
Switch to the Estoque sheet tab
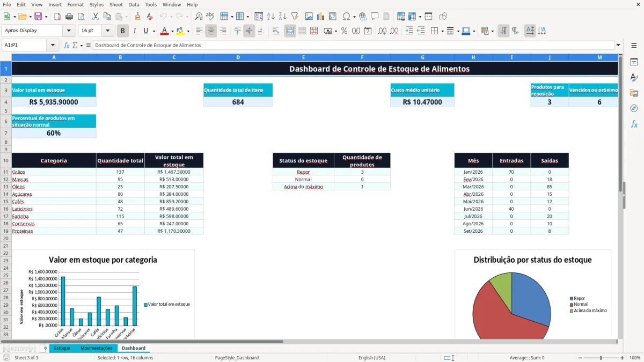point(62,348)
